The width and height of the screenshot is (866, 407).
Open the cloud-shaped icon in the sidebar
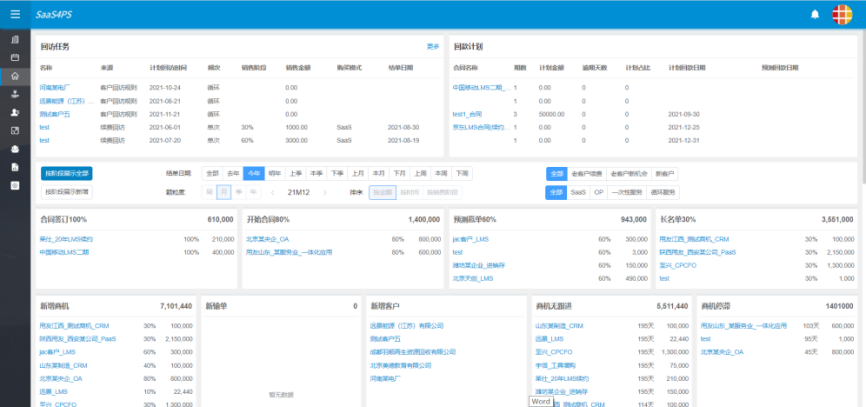coord(15,149)
